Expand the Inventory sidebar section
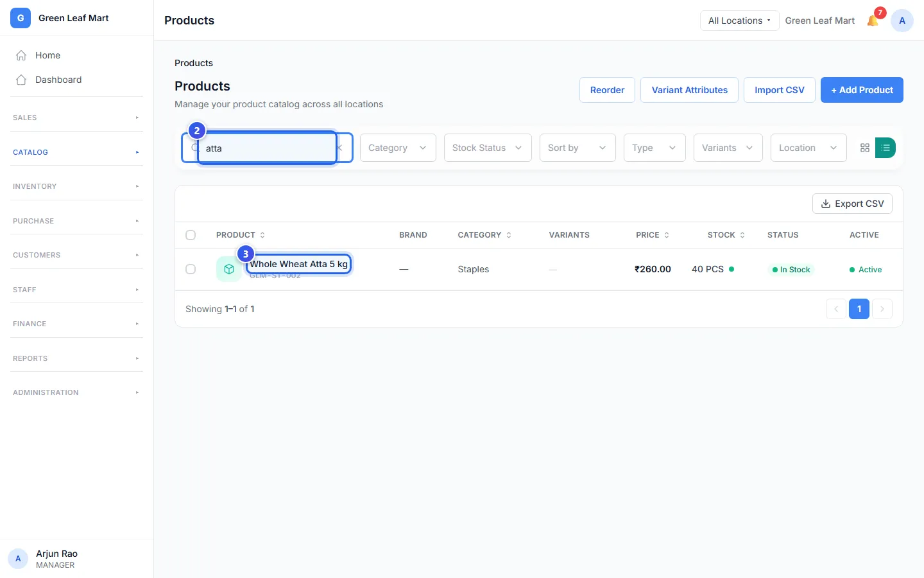The height and width of the screenshot is (578, 924). (77, 186)
